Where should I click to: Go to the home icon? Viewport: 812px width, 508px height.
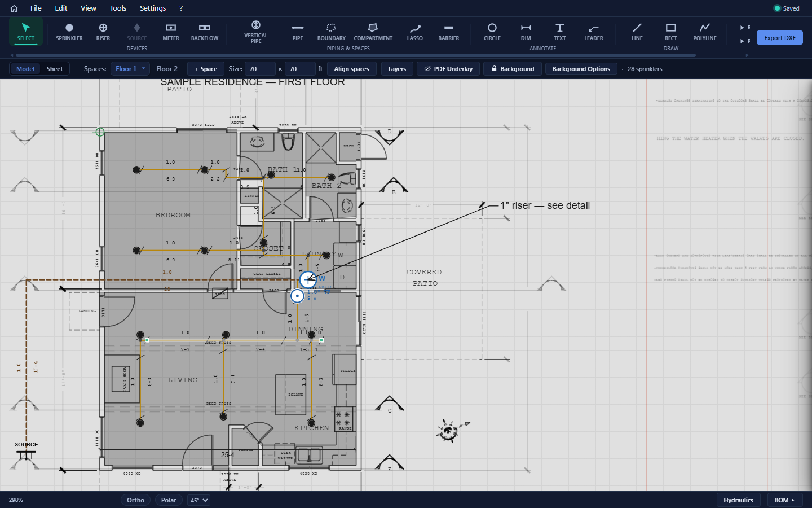click(x=14, y=8)
